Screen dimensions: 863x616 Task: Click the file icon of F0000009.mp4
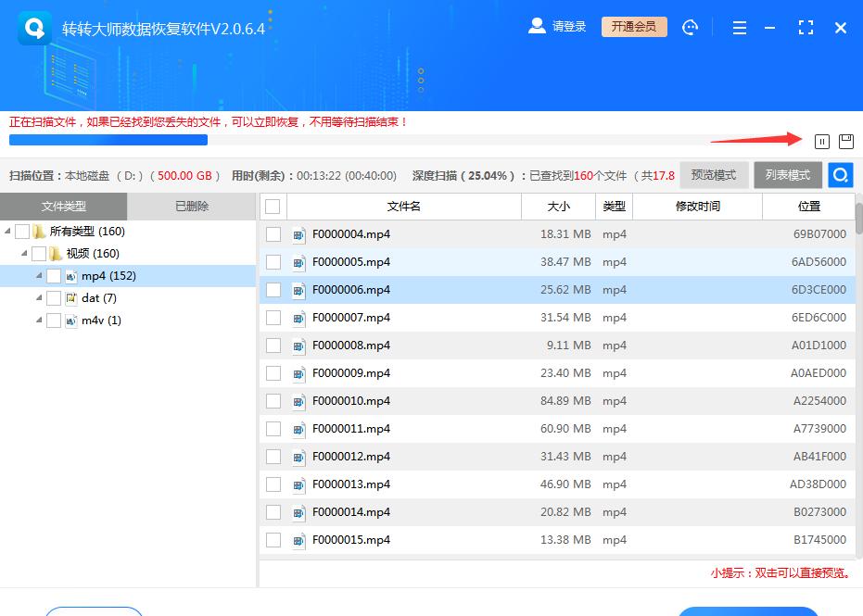[x=298, y=373]
